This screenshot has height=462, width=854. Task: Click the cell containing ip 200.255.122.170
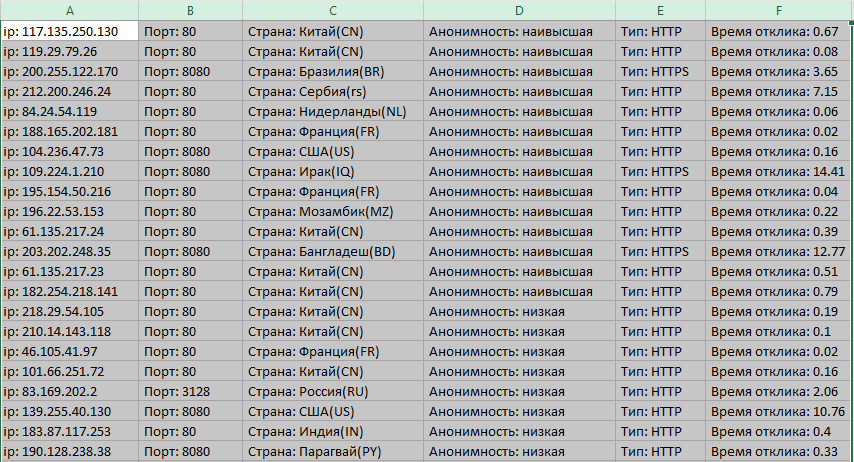tap(69, 71)
